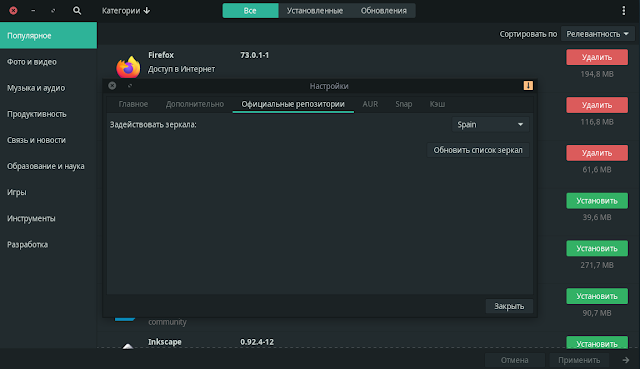Click version 73.0.1-1 text
640x369 pixels.
[x=254, y=55]
